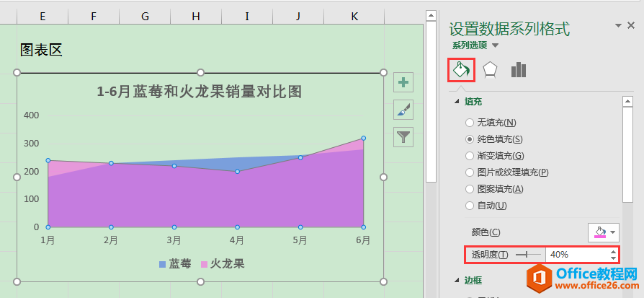
Task: Open the fill color picker dropdown
Action: pyautogui.click(x=604, y=232)
